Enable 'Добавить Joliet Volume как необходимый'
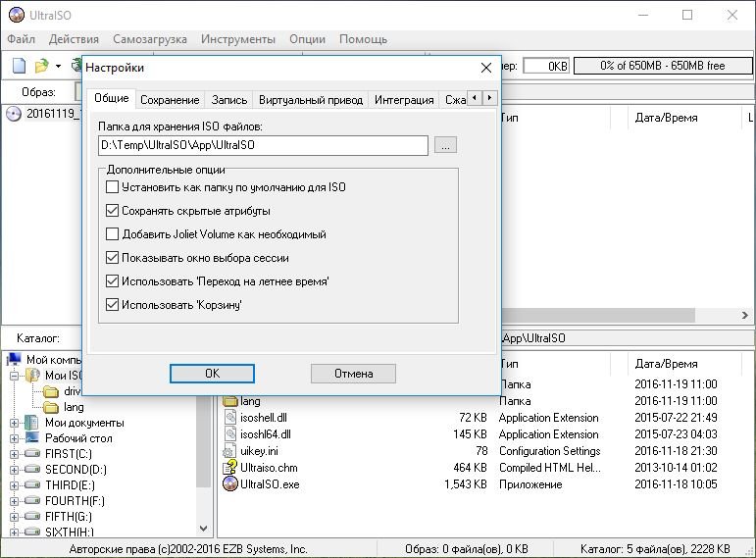756x558 pixels. (x=112, y=234)
